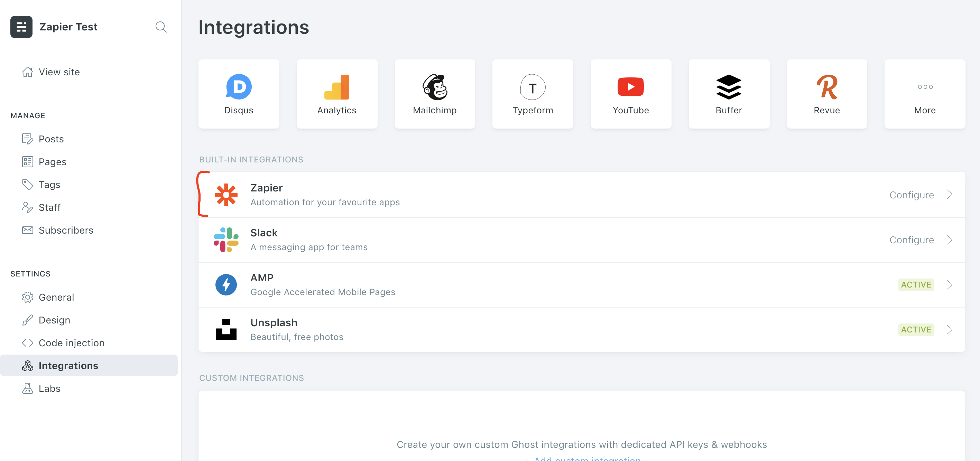Click the Typeform T icon

pyautogui.click(x=533, y=87)
